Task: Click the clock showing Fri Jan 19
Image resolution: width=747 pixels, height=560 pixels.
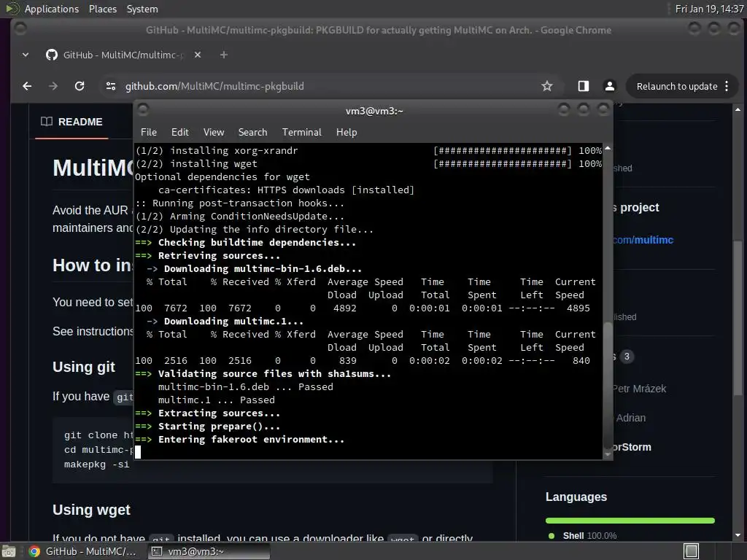Action: [709, 9]
